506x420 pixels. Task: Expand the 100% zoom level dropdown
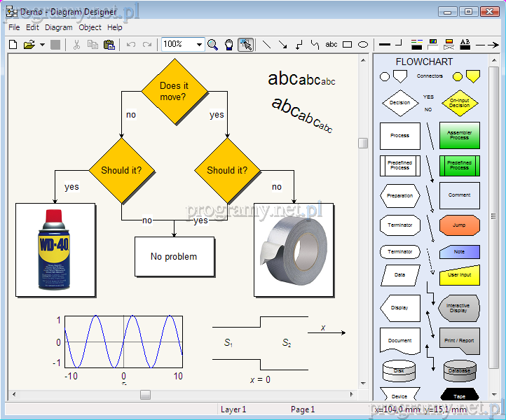click(200, 45)
